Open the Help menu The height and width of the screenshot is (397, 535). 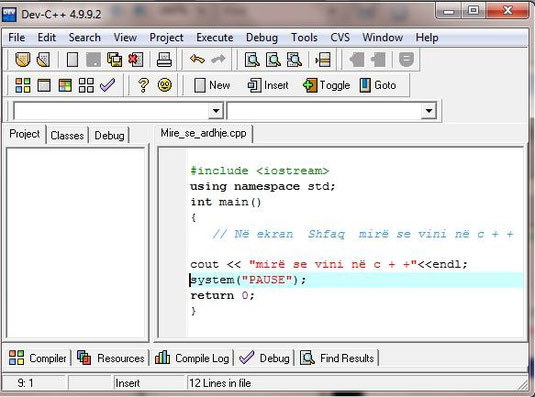427,37
